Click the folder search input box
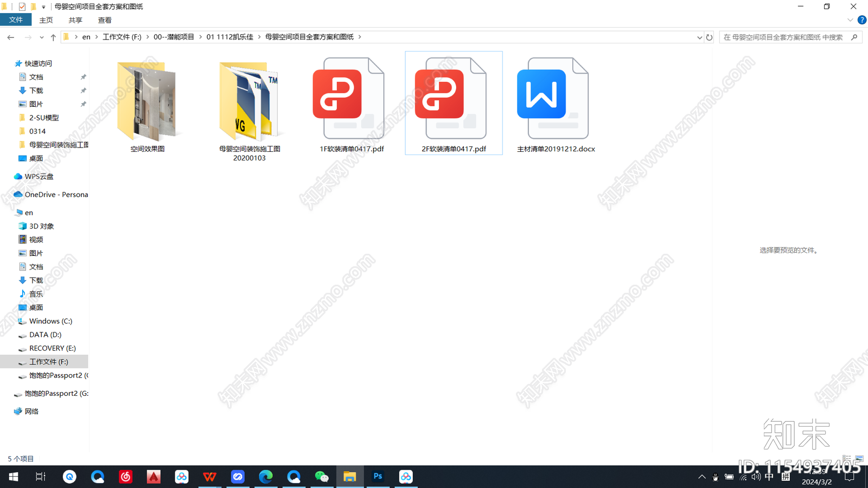 coord(783,37)
